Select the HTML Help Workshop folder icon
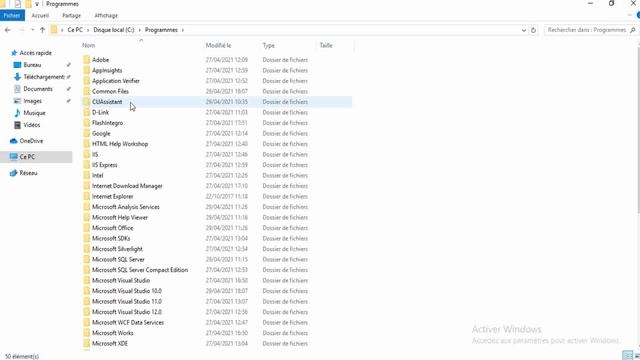Screen dimensions: 640x360 click(87, 144)
